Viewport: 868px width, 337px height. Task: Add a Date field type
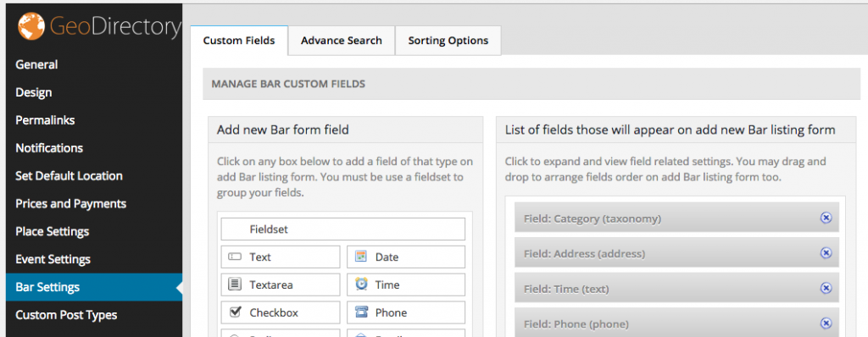pos(406,257)
